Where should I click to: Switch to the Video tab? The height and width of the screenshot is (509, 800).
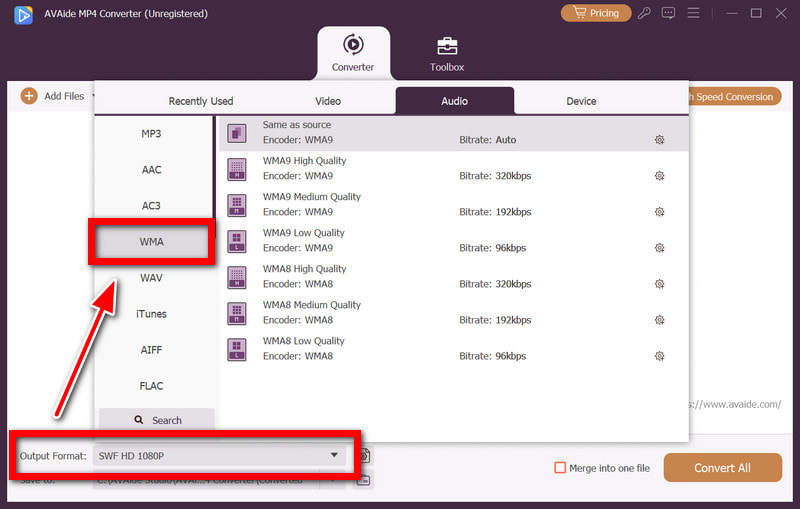(x=328, y=101)
